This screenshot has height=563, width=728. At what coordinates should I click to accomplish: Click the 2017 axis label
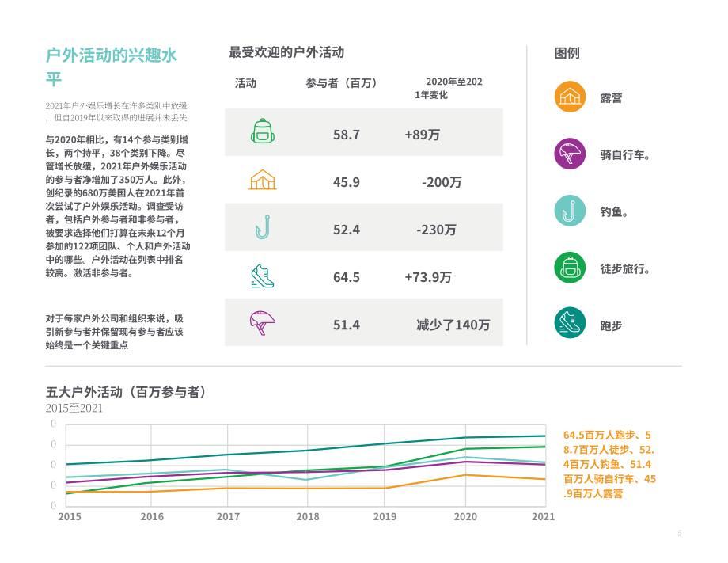(x=228, y=516)
